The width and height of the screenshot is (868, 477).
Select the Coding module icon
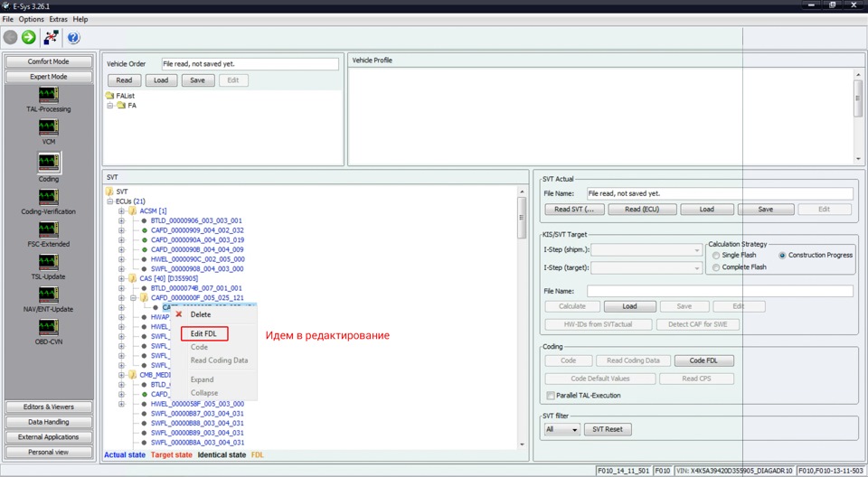coord(49,162)
